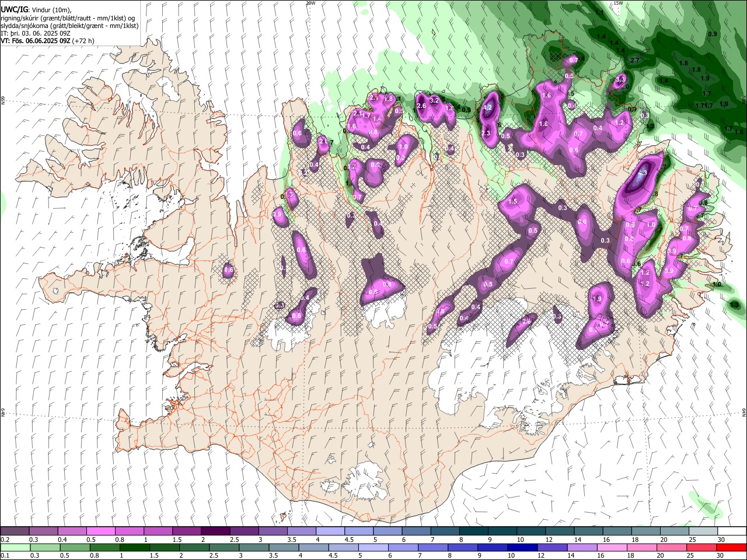Image resolution: width=747 pixels, height=560 pixels.
Task: Click the 'slydda/snjókoma (grátt/bleikt/grænt - mm/1klst)' line
Action: pyautogui.click(x=70, y=26)
